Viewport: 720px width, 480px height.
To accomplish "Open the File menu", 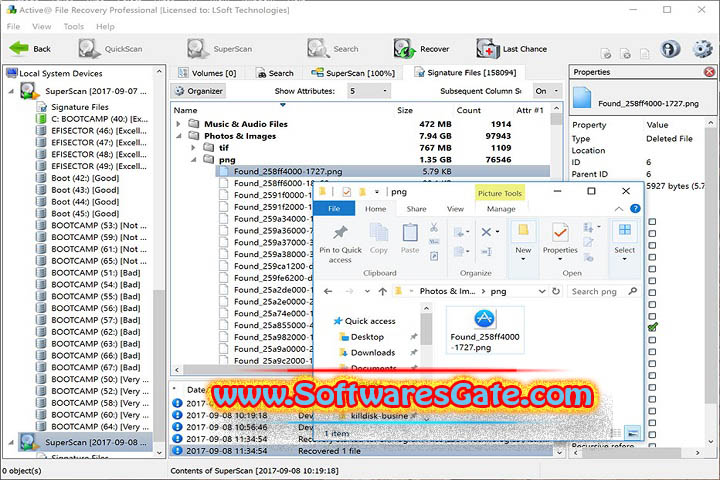I will point(13,27).
